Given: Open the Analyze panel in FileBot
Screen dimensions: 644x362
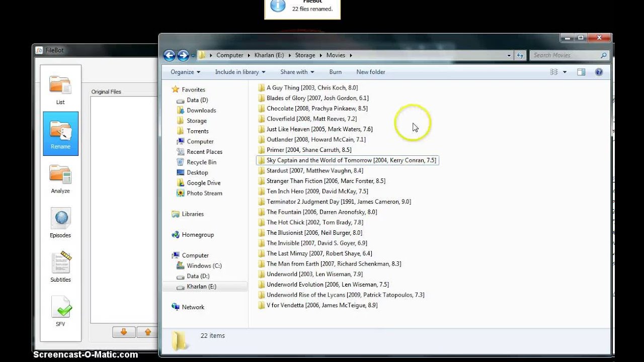Looking at the screenshot, I should (60, 178).
